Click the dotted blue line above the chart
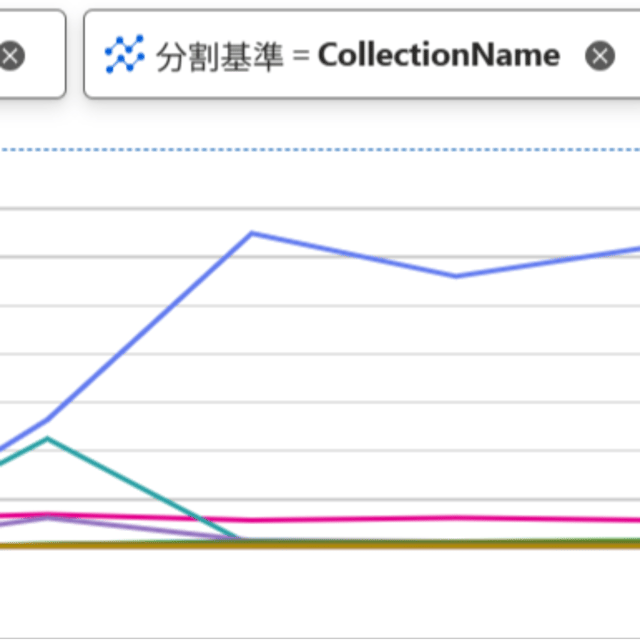 pos(320,150)
